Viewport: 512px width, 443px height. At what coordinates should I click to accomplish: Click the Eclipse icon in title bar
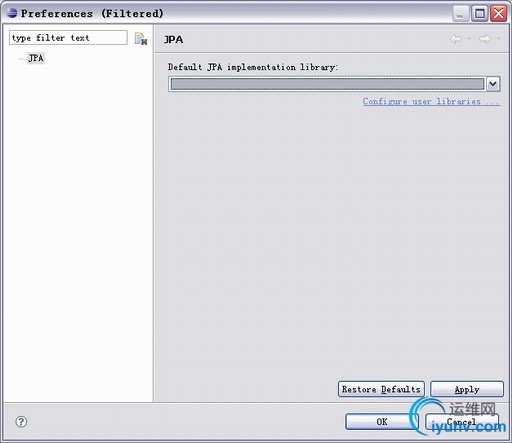click(x=11, y=13)
